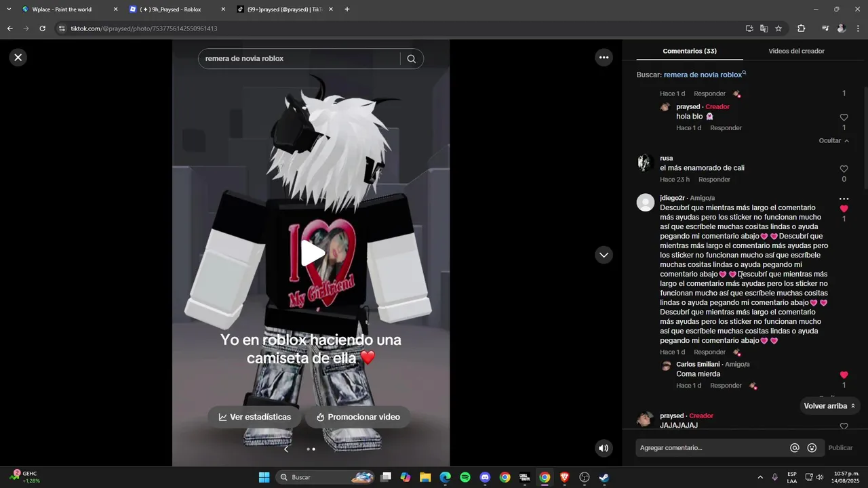868x488 pixels.
Task: Open Spotify from the taskbar
Action: 465,477
